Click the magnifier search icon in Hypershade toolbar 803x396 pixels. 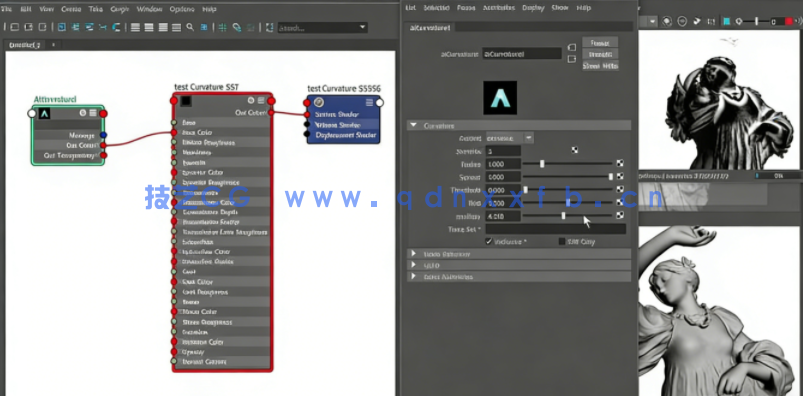tap(190, 27)
